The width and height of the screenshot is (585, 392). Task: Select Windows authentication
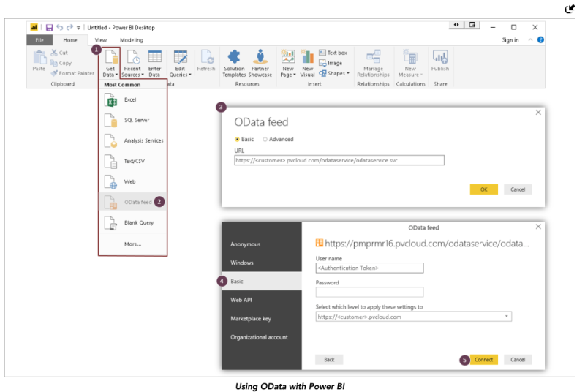coord(262,263)
